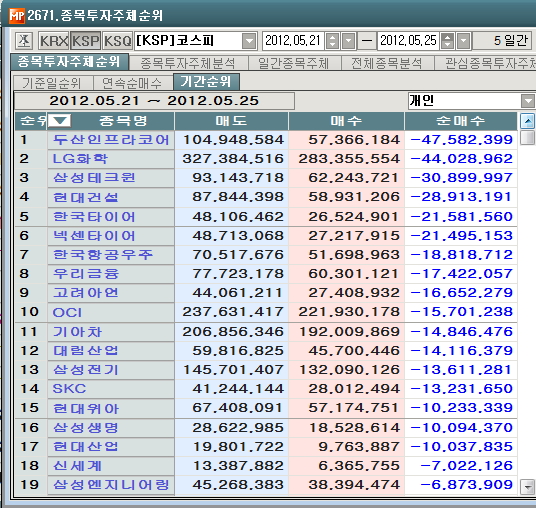
Task: Select sell value 206,856,346
Action: tap(231, 332)
